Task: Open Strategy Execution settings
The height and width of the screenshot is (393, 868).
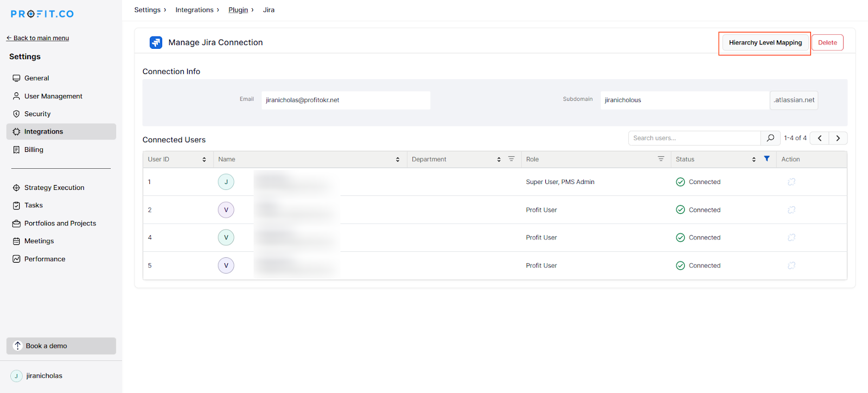Action: (x=61, y=188)
